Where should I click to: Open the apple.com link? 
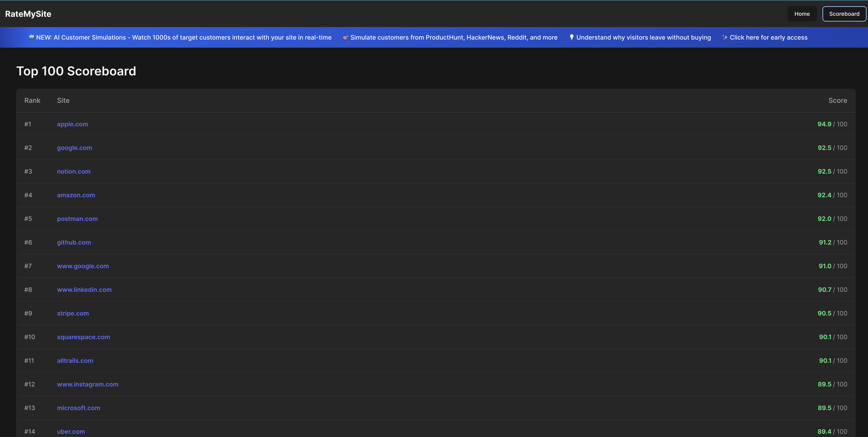pyautogui.click(x=73, y=124)
